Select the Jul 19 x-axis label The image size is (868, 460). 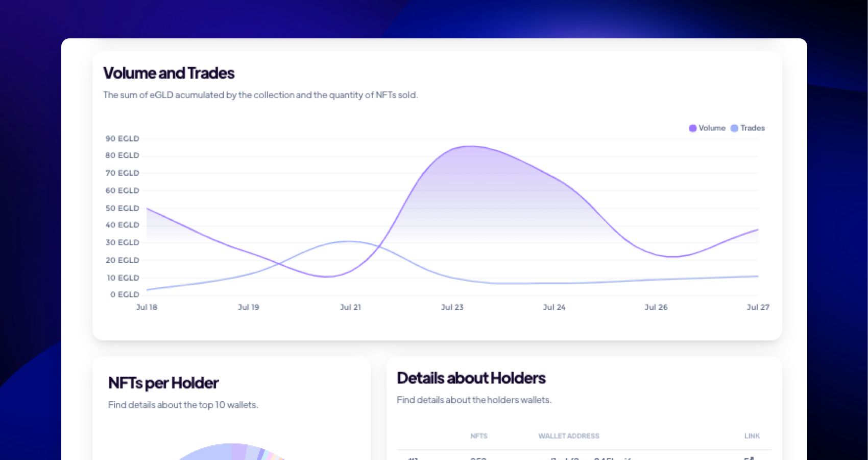point(249,307)
